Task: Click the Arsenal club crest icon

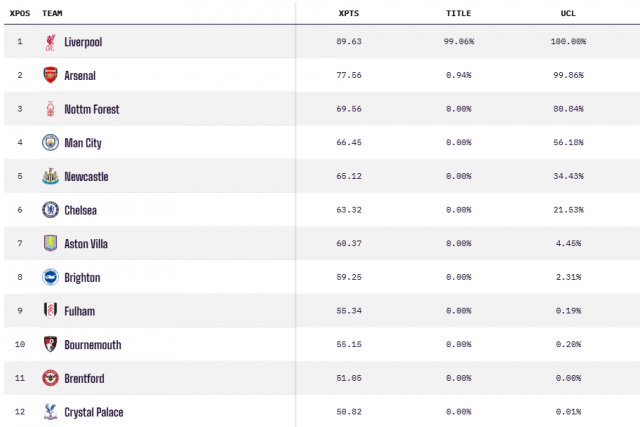Action: pos(50,75)
